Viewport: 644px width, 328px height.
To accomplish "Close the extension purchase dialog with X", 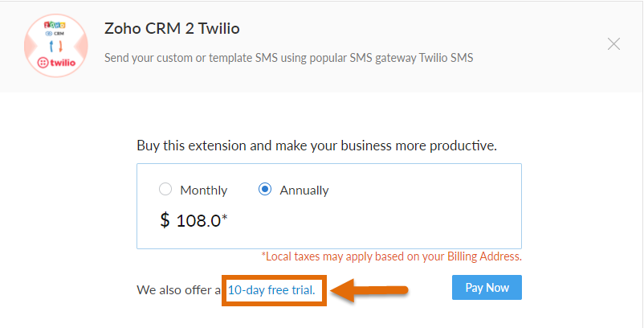I will (613, 44).
